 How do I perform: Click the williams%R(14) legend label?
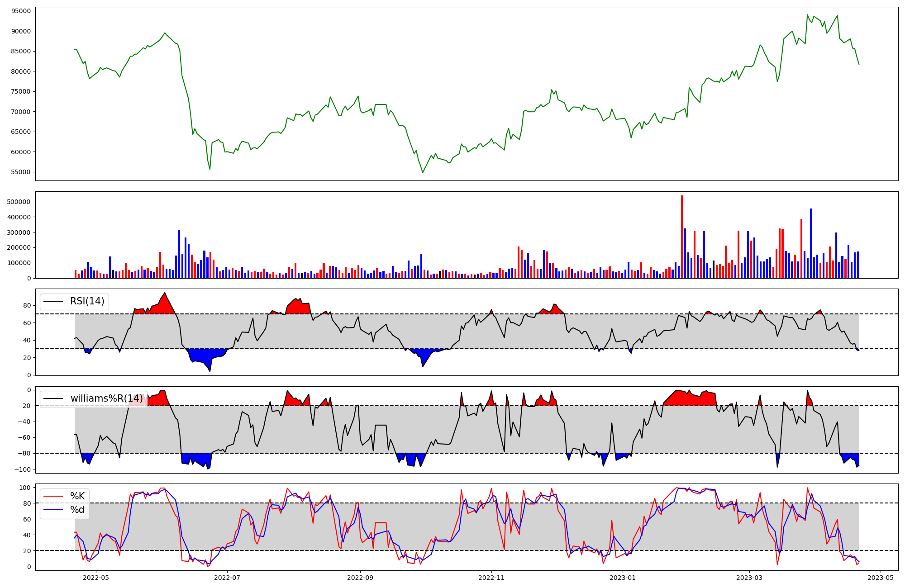coord(107,398)
